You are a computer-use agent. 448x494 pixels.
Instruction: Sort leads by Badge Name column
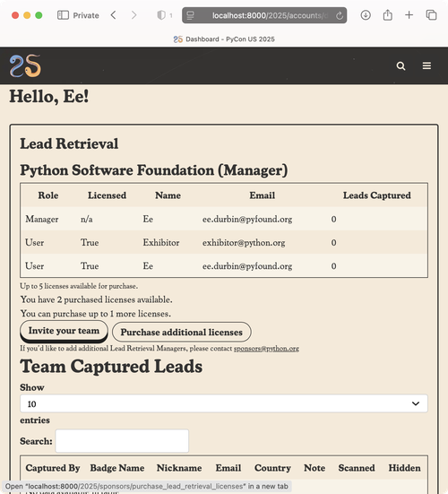(117, 468)
